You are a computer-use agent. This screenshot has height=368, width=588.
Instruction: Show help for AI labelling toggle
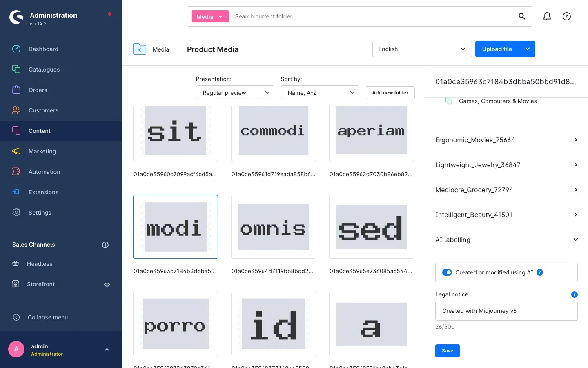coord(540,272)
